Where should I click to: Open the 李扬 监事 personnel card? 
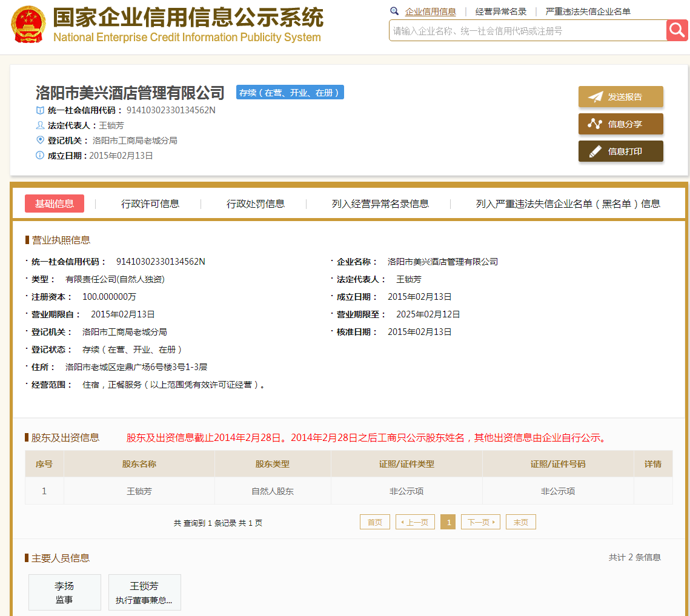pyautogui.click(x=65, y=592)
